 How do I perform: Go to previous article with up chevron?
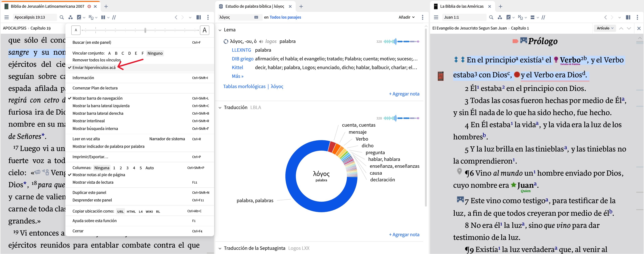click(x=621, y=28)
